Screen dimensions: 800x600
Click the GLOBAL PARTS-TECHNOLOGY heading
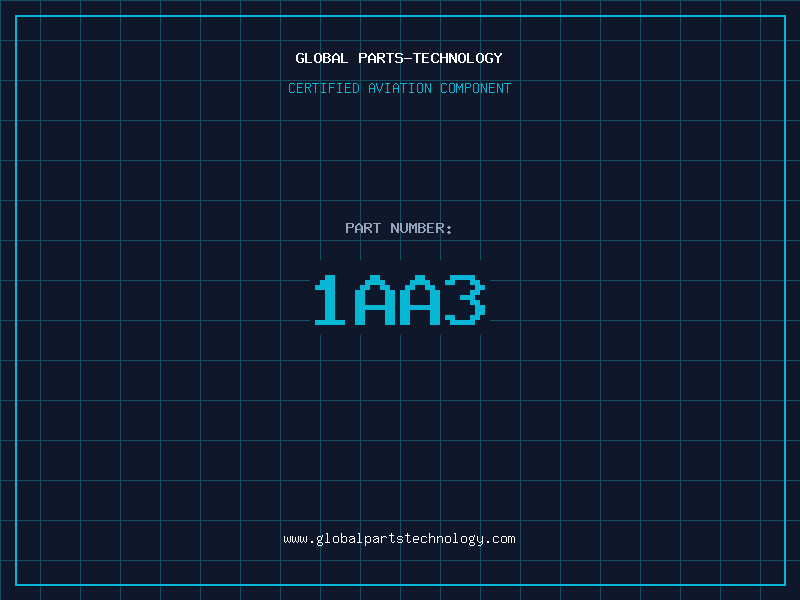pos(399,58)
